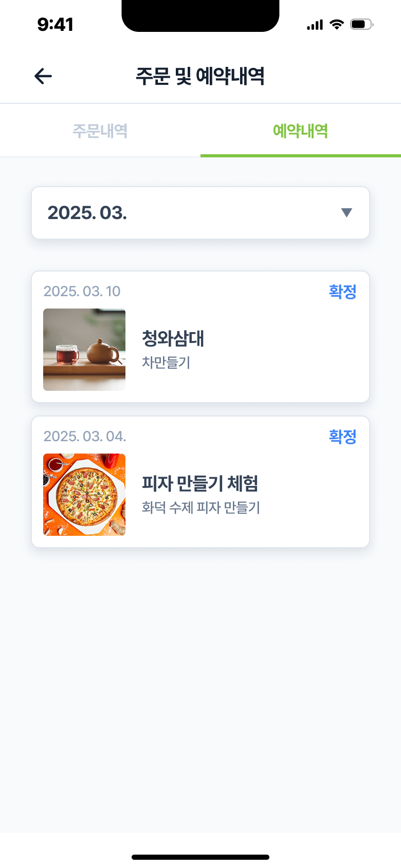Viewport: 401px width, 868px height.
Task: Open the tea set thumbnail image
Action: [84, 350]
